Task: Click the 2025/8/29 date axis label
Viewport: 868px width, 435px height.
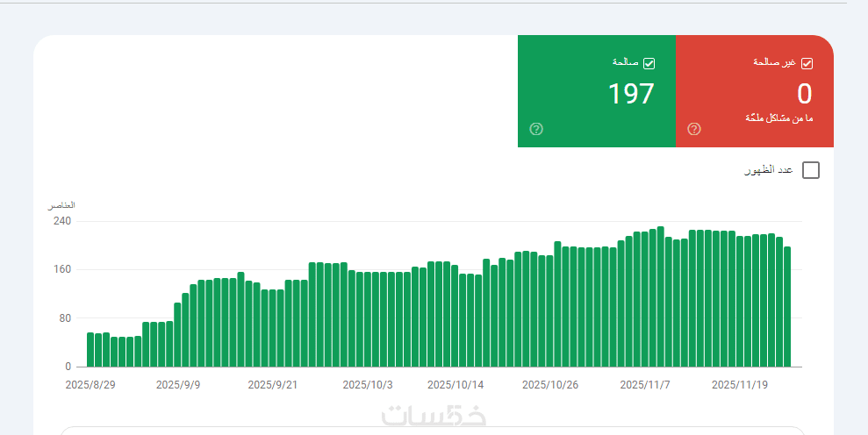Action: click(x=90, y=385)
